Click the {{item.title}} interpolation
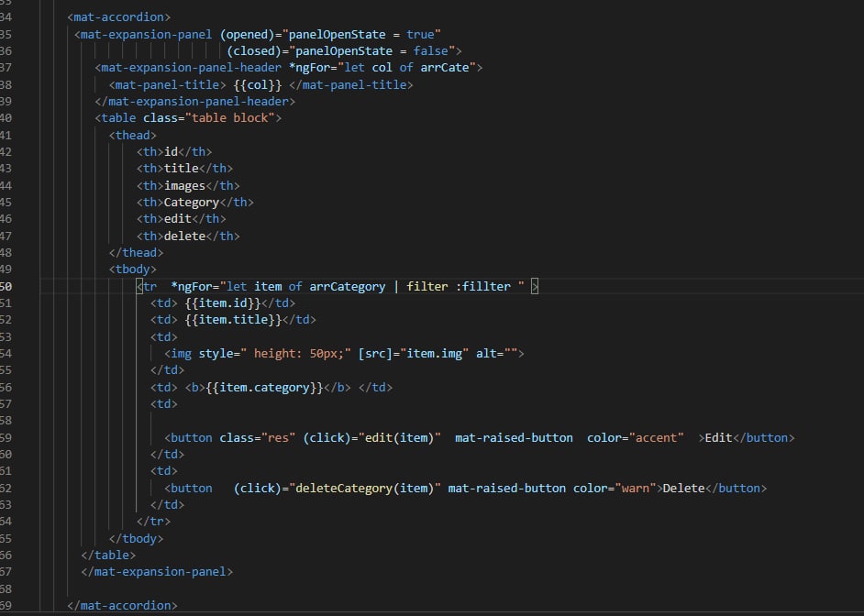This screenshot has width=864, height=616. click(x=233, y=319)
